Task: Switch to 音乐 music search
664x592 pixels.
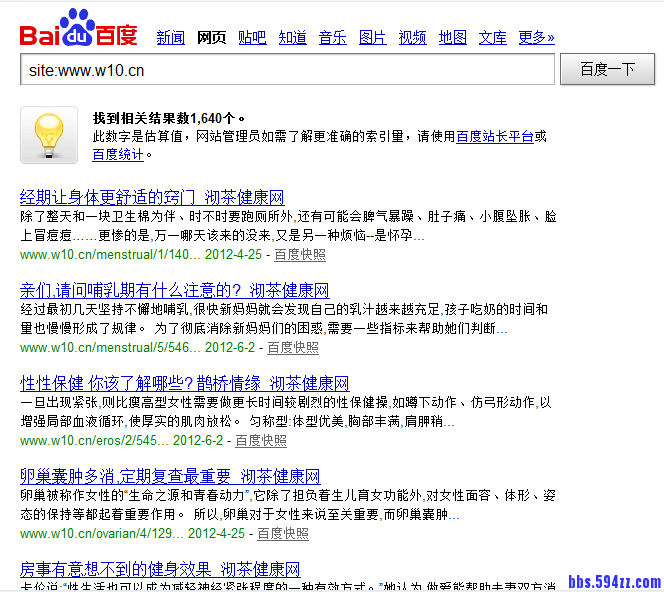Action: click(332, 38)
